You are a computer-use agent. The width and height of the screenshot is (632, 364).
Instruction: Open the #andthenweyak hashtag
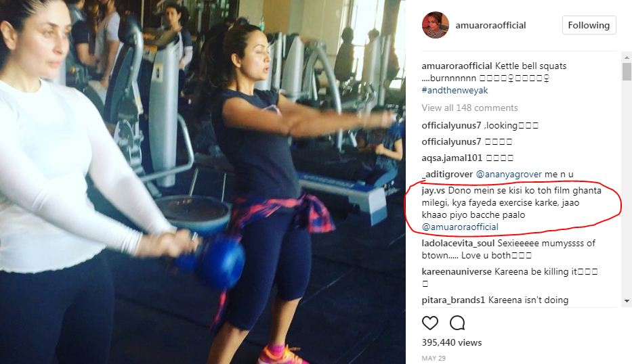pyautogui.click(x=455, y=90)
